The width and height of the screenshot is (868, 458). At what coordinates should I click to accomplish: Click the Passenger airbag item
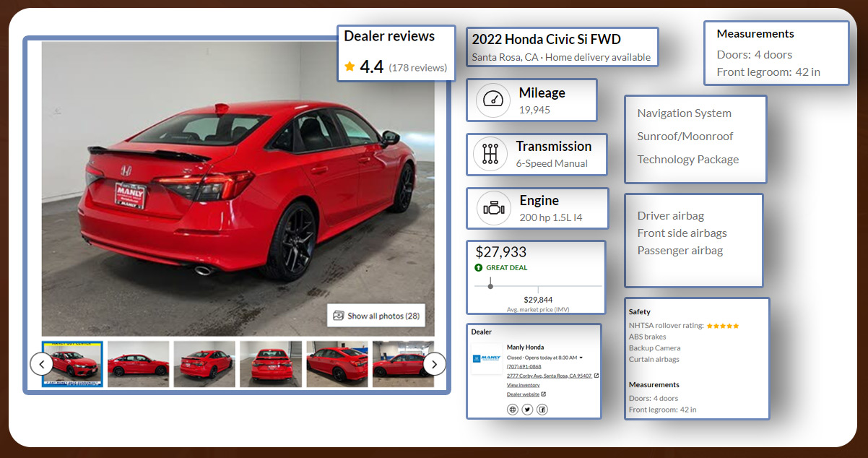point(680,251)
